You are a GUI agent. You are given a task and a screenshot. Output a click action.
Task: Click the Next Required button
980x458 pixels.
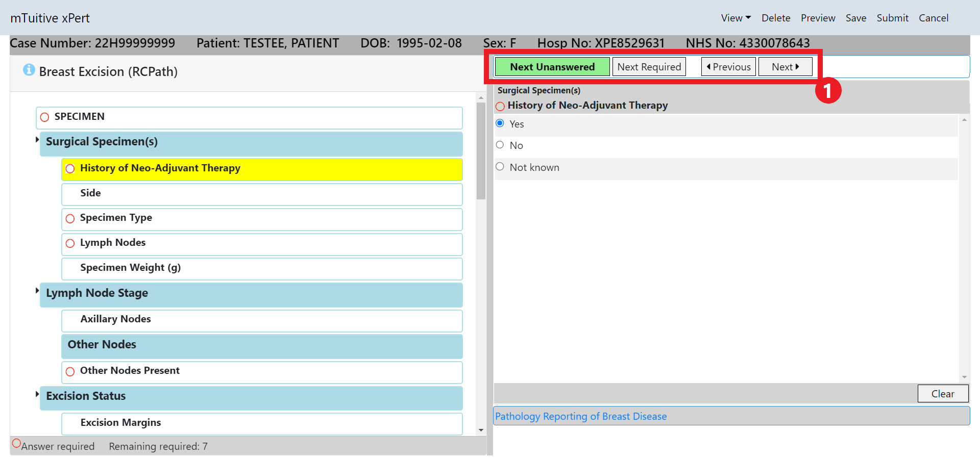[x=649, y=67]
